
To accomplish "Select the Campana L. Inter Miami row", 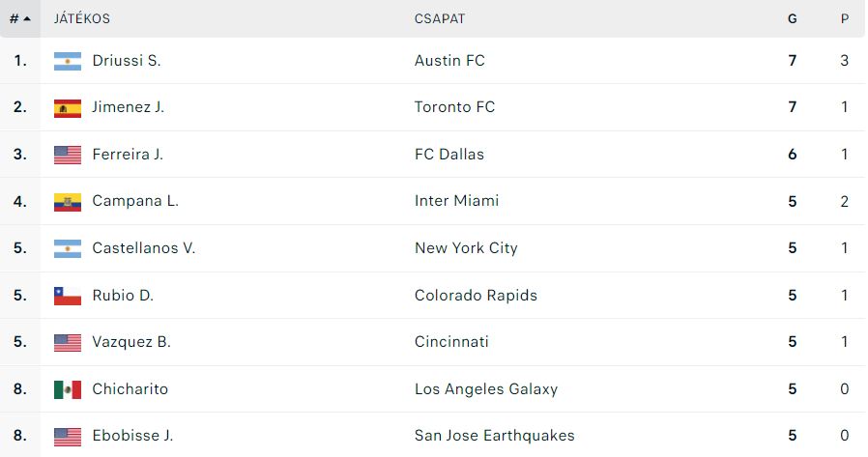I will [x=433, y=201].
